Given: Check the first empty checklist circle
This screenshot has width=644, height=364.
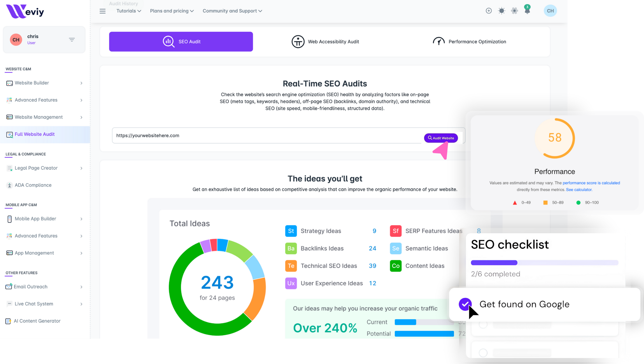Looking at the screenshot, I should [x=483, y=325].
